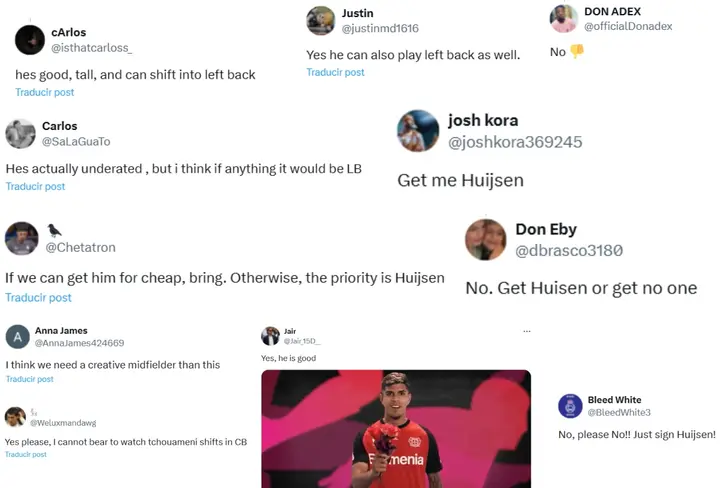Open the Leverkusen player image in Jair's post

click(396, 429)
